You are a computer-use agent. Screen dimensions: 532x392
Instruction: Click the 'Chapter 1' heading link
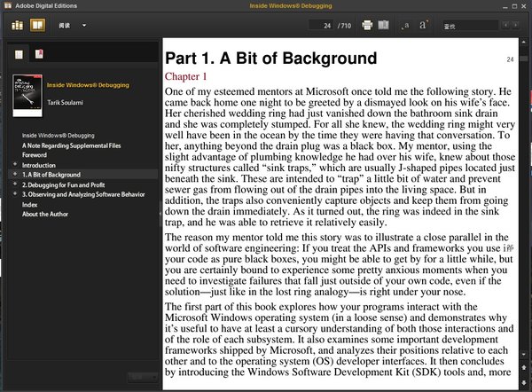(185, 76)
